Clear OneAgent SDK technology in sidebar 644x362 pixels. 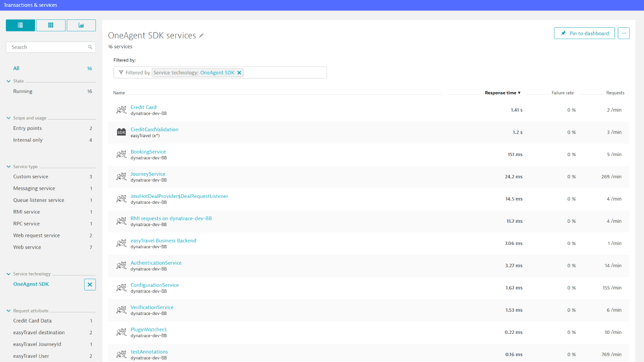pos(90,284)
